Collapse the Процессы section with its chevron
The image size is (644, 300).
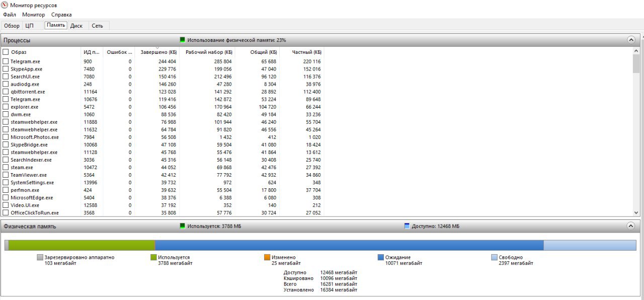tap(631, 40)
